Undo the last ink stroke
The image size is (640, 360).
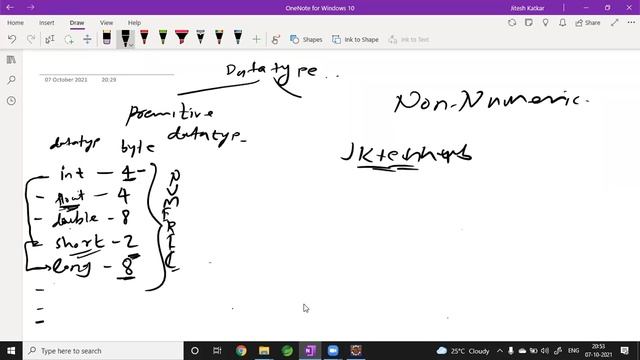point(12,40)
